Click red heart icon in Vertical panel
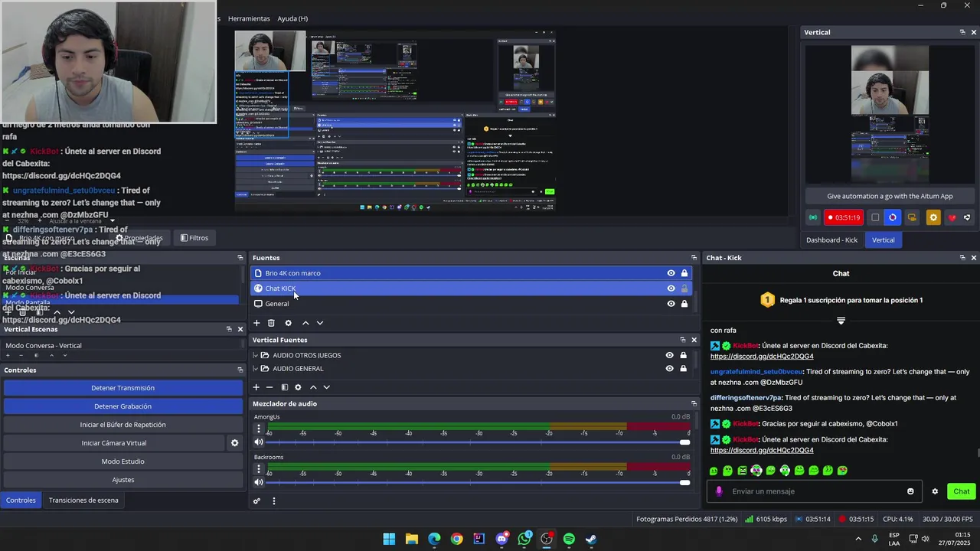This screenshot has width=980, height=551. point(952,217)
